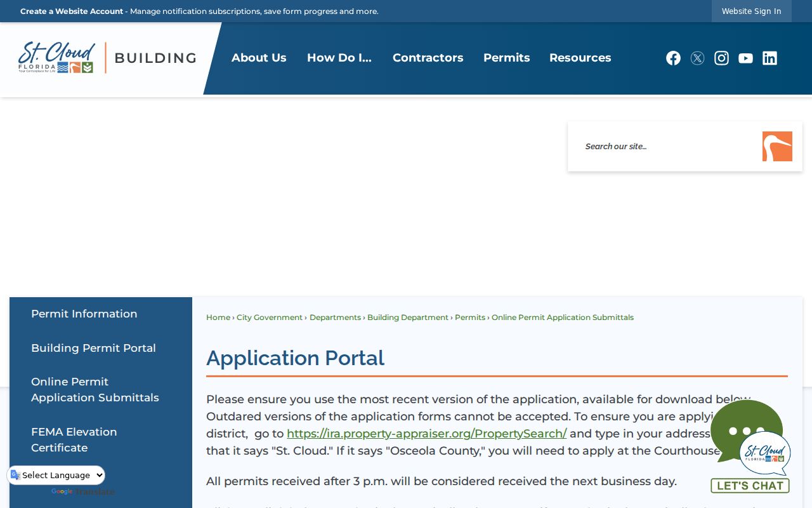Open the Let's Chat bubble widget
Image resolution: width=812 pixels, height=508 pixels.
(750, 446)
